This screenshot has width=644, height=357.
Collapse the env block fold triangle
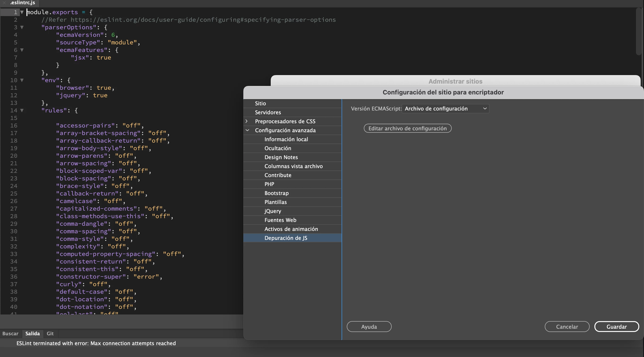click(22, 80)
